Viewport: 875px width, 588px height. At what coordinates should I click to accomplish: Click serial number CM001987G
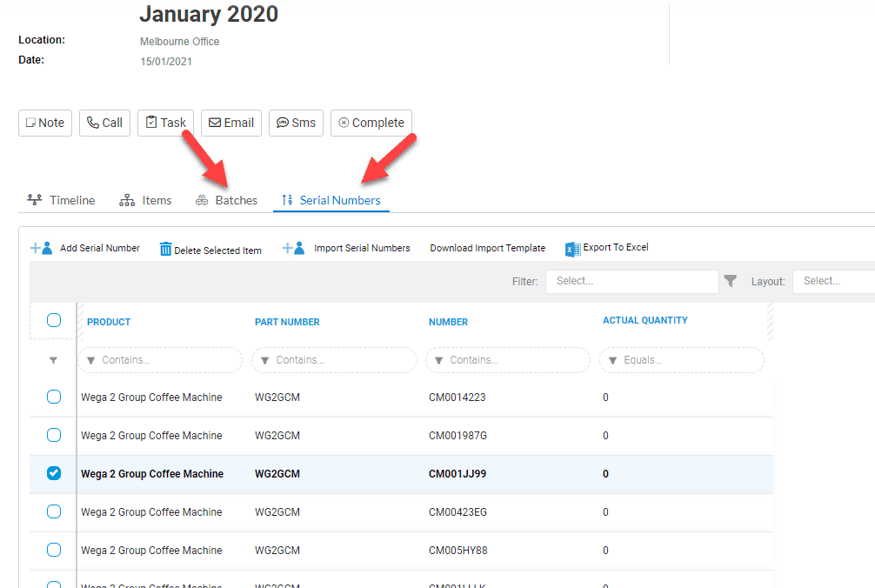coord(458,436)
